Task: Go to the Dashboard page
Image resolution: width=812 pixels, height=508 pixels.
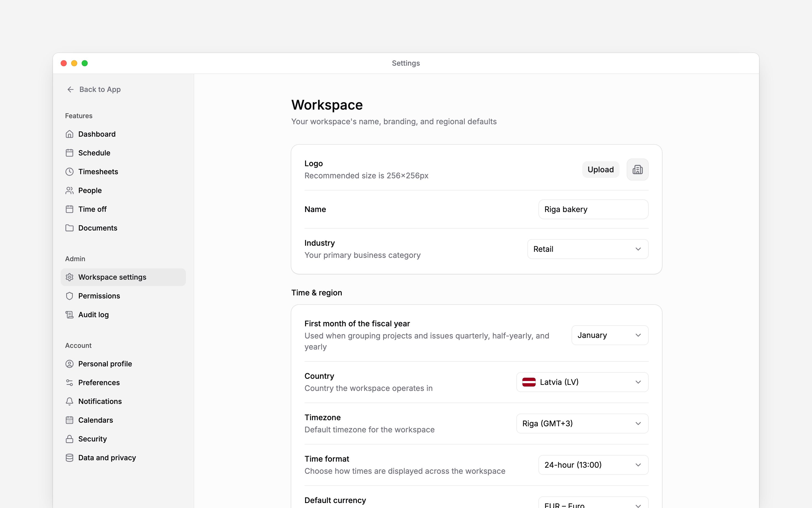Action: [x=123, y=134]
